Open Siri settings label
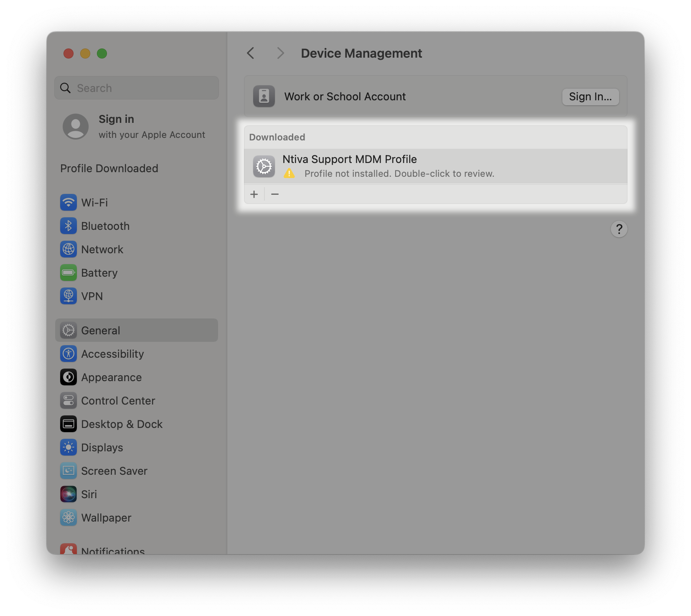Viewport: 691px width, 616px height. pyautogui.click(x=89, y=494)
